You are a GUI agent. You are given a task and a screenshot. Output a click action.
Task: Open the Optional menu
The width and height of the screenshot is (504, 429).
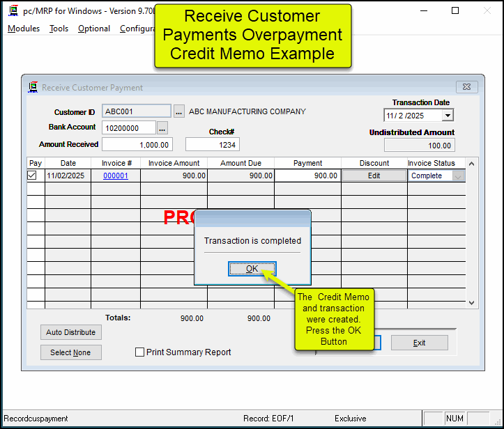[94, 29]
